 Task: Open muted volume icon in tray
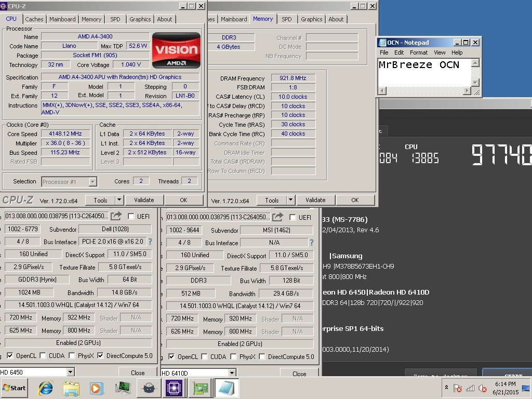coord(483,388)
